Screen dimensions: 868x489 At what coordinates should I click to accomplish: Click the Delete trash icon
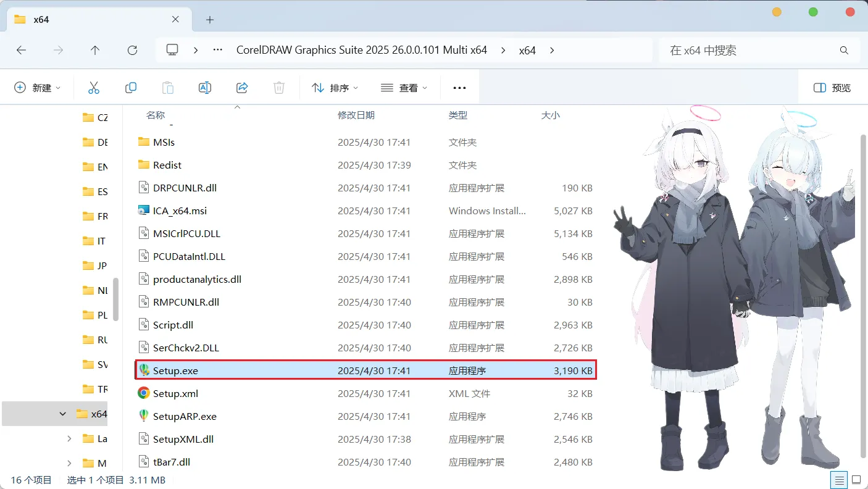pos(279,88)
